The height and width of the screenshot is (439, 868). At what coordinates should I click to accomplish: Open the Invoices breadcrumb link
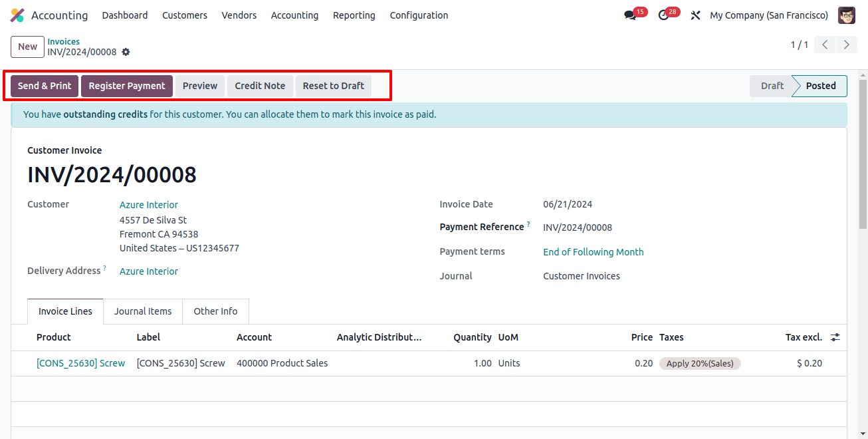coord(63,41)
